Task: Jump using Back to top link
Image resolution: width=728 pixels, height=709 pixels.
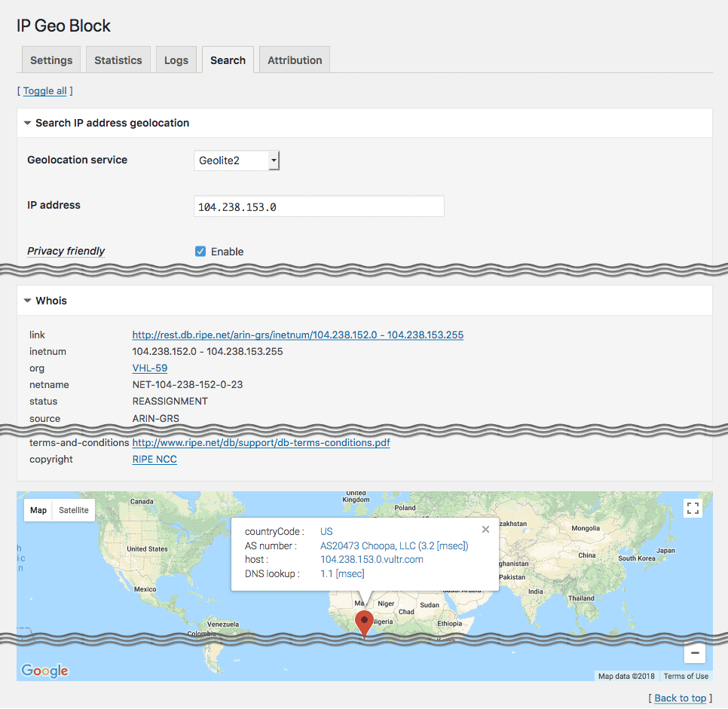Action: point(681,698)
